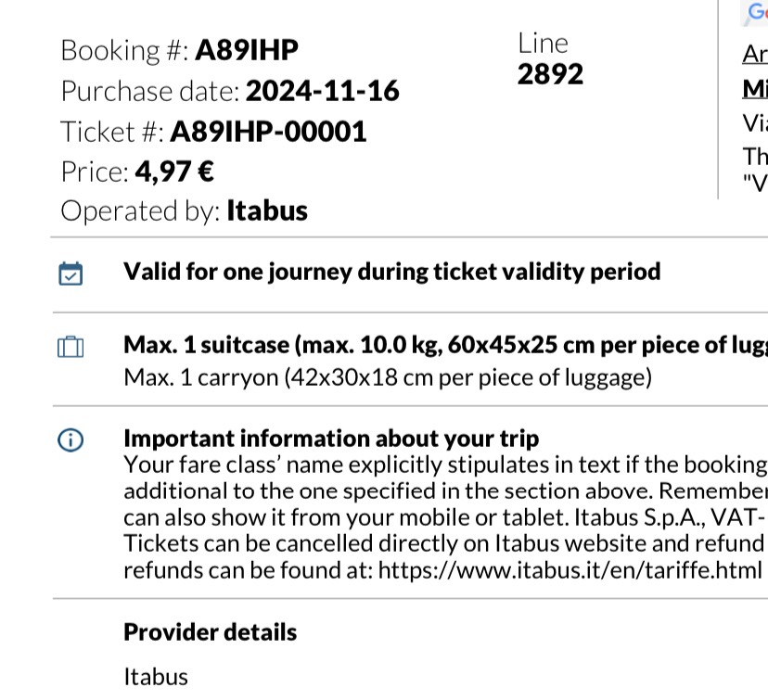Click the calendar check icon
The image size is (768, 700).
pyautogui.click(x=70, y=274)
